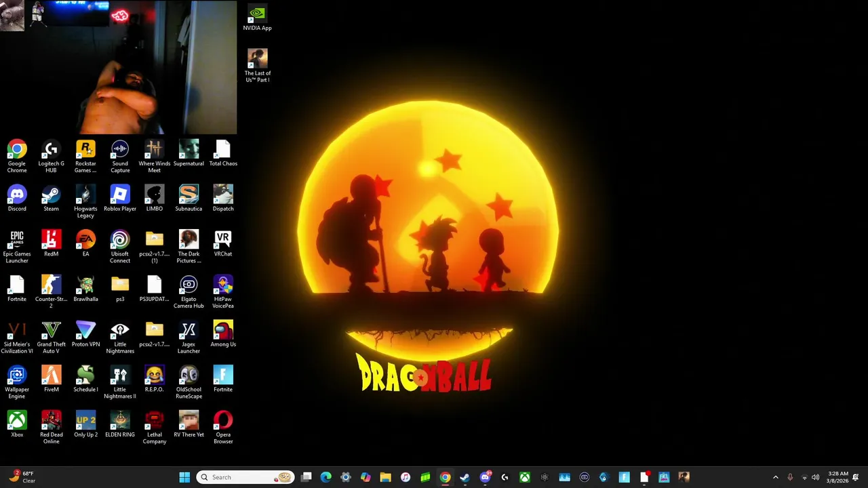Select the EA app icon
The width and height of the screenshot is (868, 488).
tap(85, 244)
